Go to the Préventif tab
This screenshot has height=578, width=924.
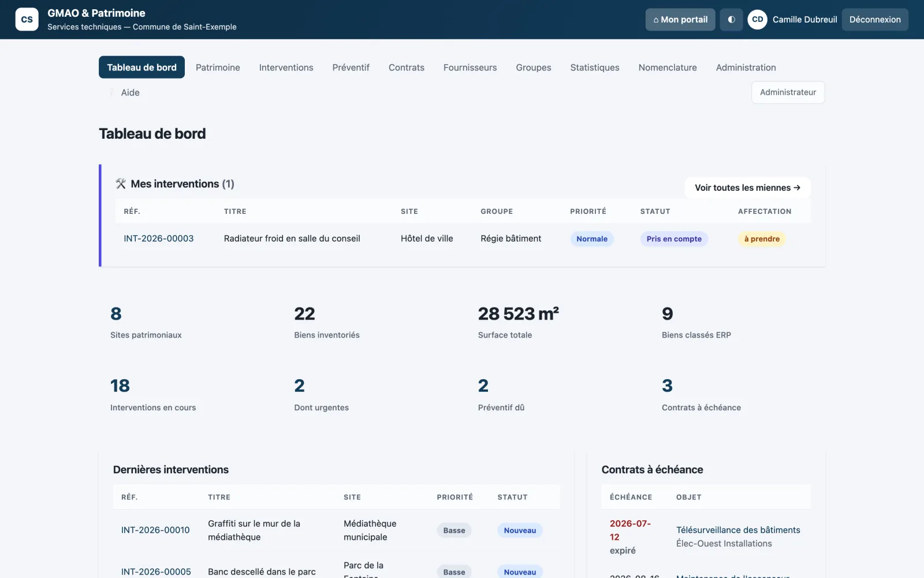[x=351, y=67]
